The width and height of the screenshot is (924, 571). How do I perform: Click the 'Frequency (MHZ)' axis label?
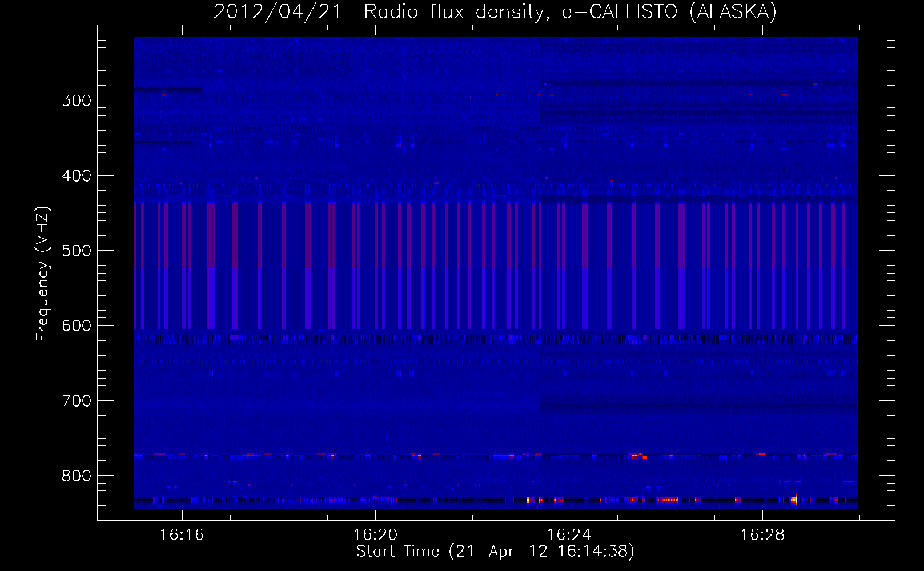(43, 274)
